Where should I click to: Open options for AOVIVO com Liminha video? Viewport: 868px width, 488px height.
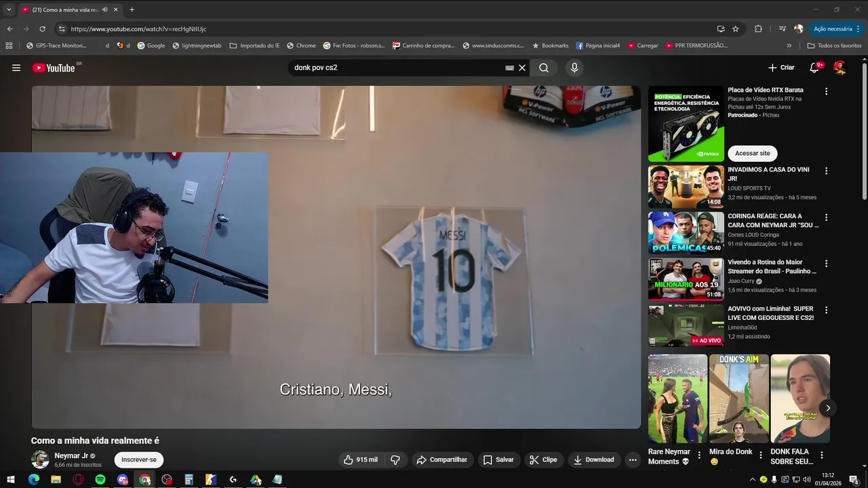(826, 310)
